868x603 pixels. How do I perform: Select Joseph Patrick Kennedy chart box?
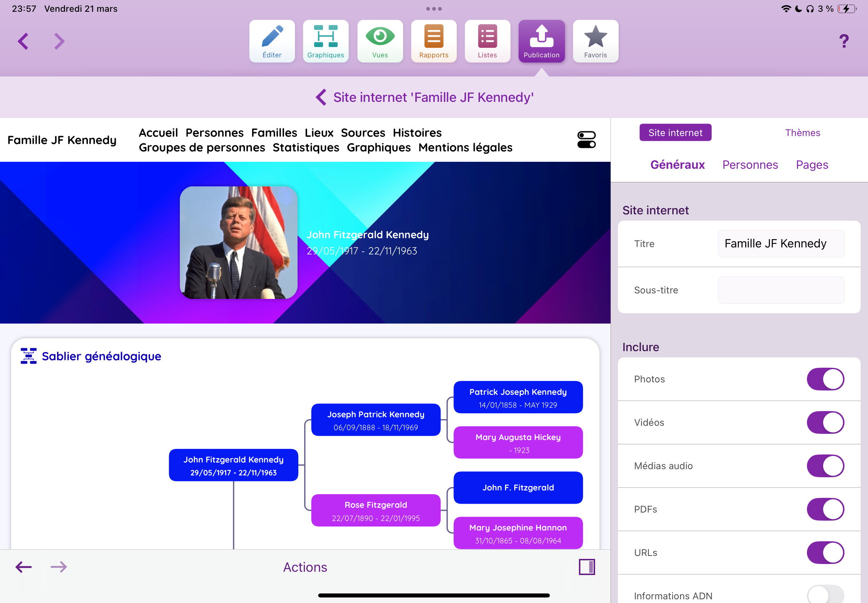(375, 420)
